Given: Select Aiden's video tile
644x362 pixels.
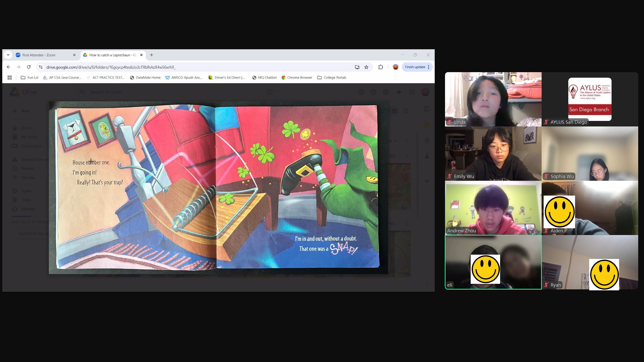Looking at the screenshot, I should click(x=590, y=208).
